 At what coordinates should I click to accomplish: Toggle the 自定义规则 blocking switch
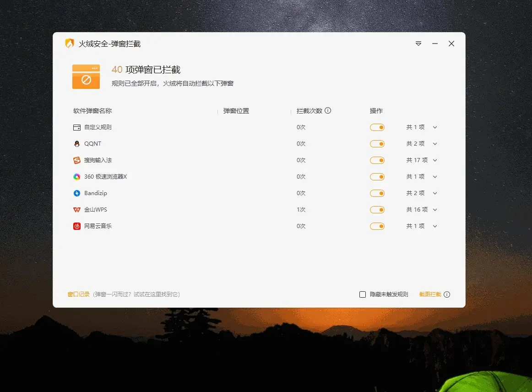click(x=377, y=127)
